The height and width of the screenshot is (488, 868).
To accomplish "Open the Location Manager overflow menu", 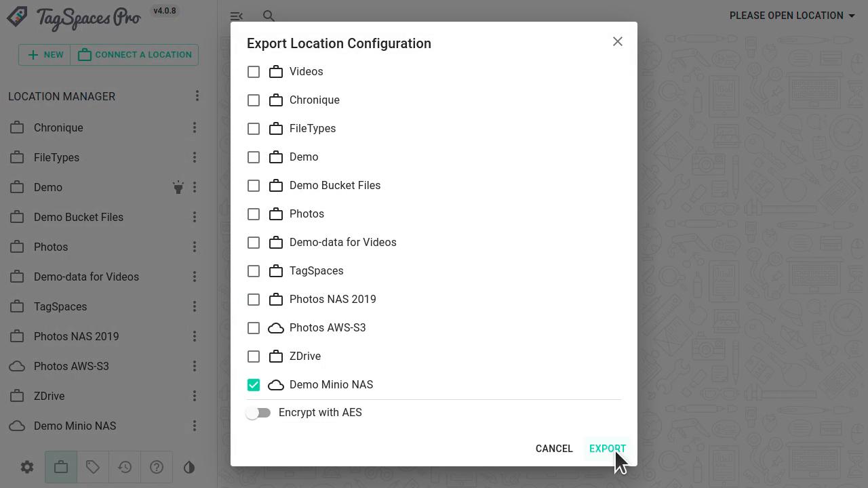I will (x=197, y=96).
